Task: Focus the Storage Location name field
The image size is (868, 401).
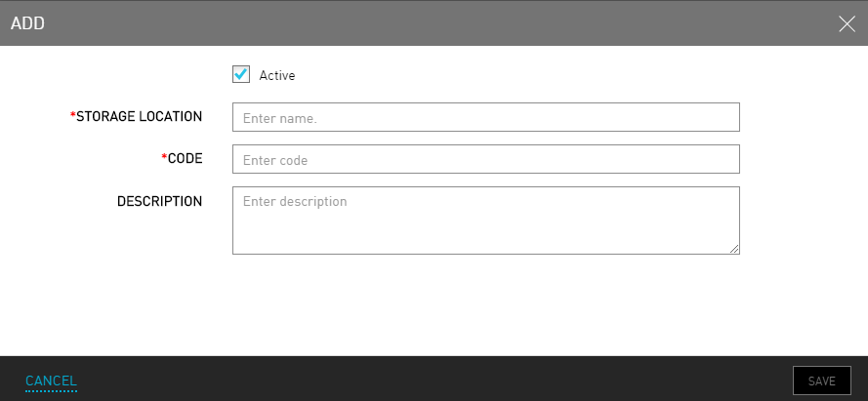Action: tap(486, 117)
